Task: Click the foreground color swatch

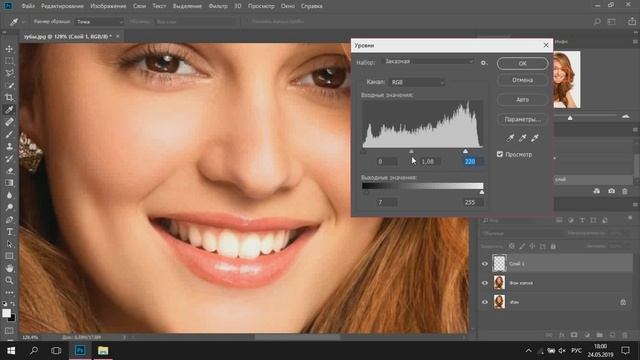Action: pyautogui.click(x=6, y=313)
